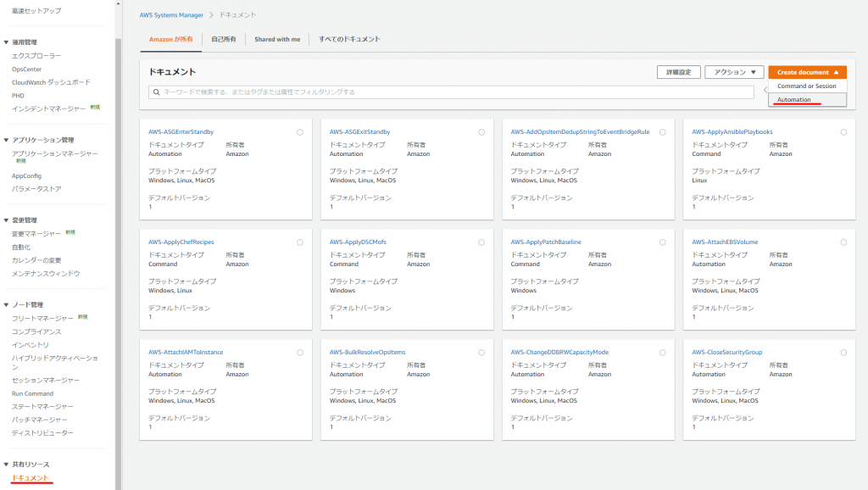Click AWS Systems Manager breadcrumb link

[171, 15]
